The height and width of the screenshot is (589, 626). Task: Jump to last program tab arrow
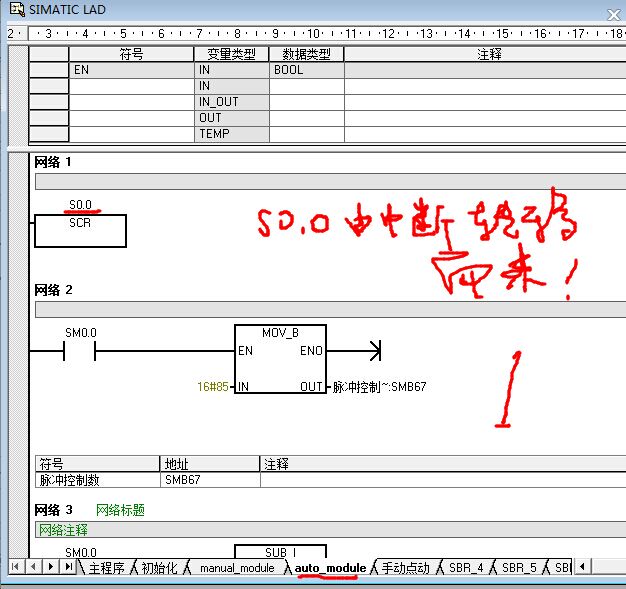point(68,567)
